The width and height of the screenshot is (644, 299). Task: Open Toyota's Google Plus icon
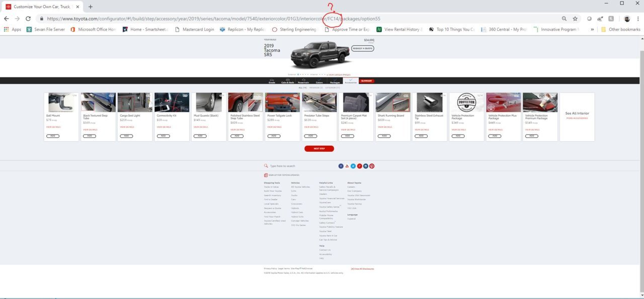tap(360, 166)
